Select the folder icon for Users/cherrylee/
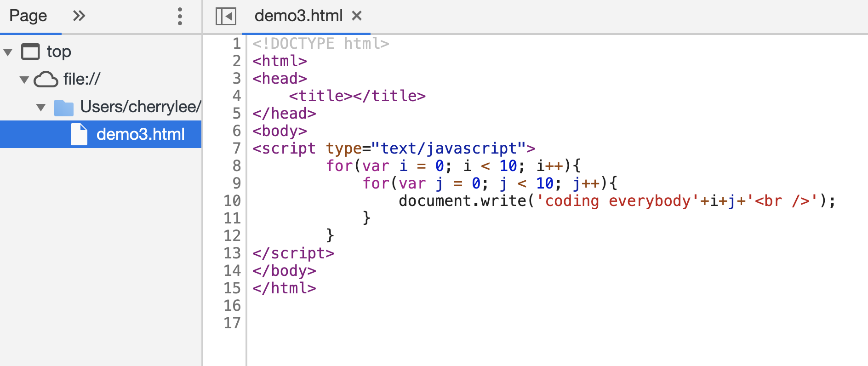Viewport: 868px width, 366px height. [x=64, y=108]
